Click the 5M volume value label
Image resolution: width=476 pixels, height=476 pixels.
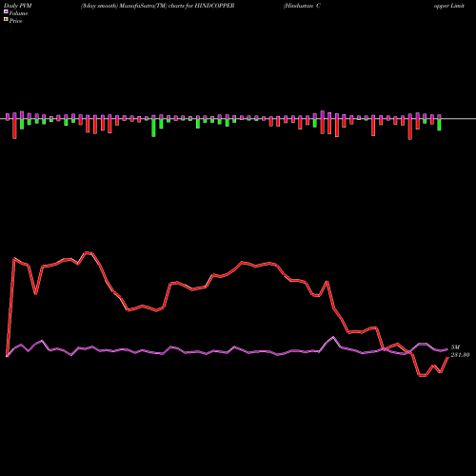(455, 347)
